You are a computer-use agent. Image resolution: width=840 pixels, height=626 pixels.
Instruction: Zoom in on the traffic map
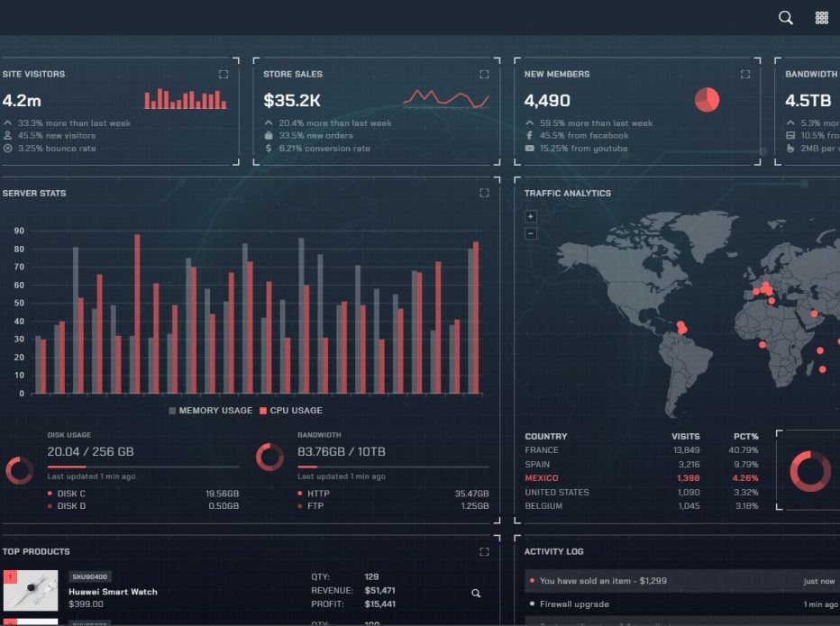[531, 216]
